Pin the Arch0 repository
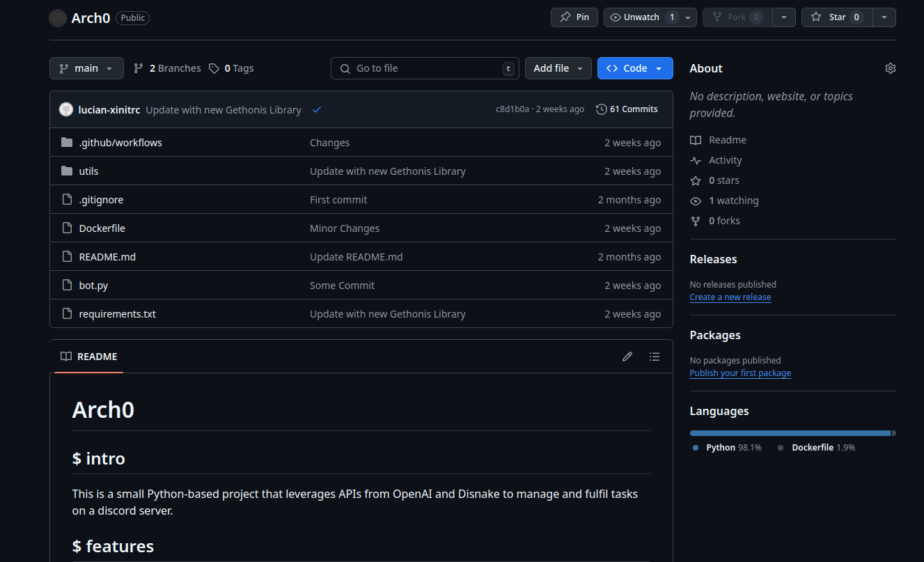 click(x=574, y=17)
